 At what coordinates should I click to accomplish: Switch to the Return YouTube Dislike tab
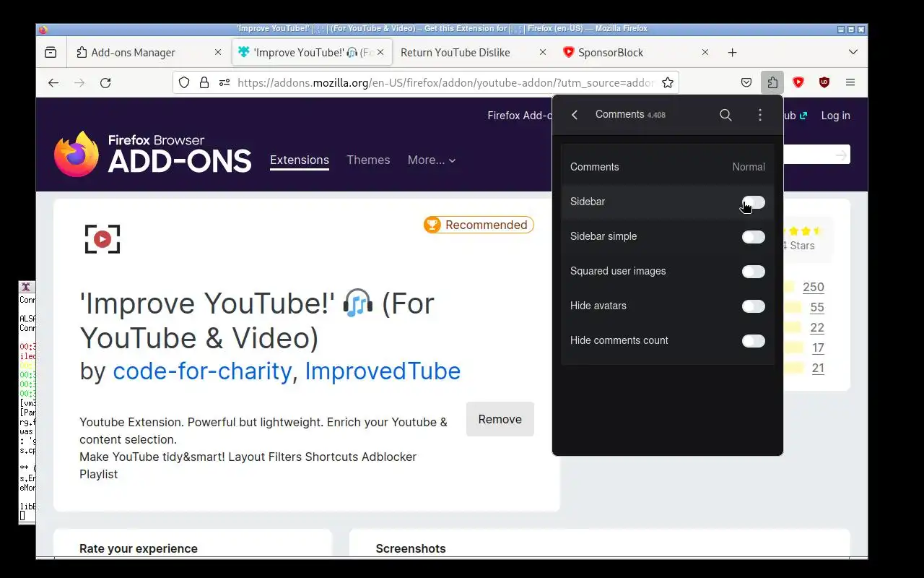pos(474,52)
